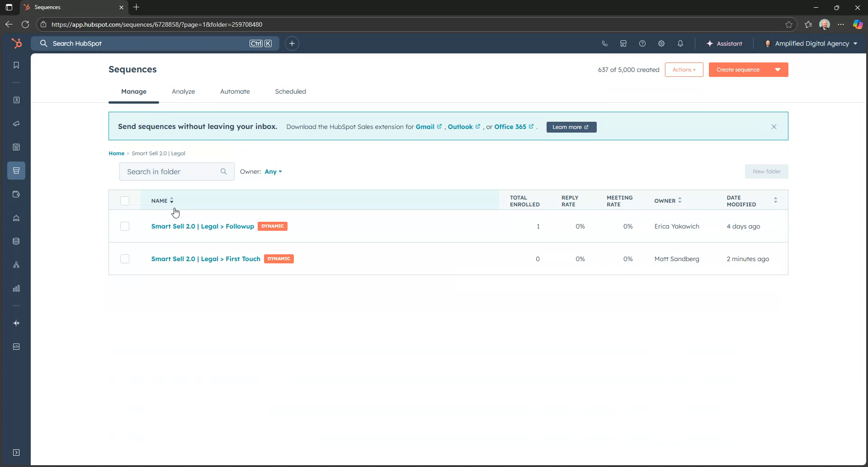Open the Create sequence dropdown arrow
Screen dimensions: 868x467
778,69
